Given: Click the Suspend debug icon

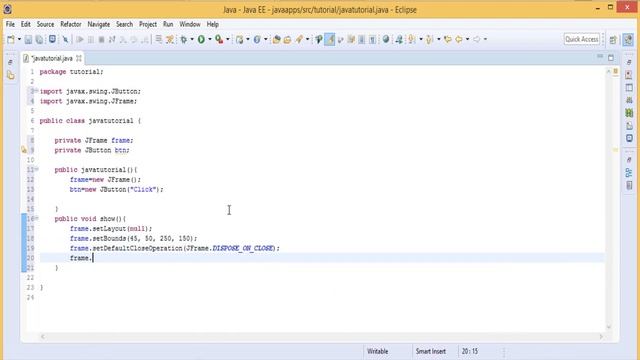Looking at the screenshot, I should coord(91,39).
